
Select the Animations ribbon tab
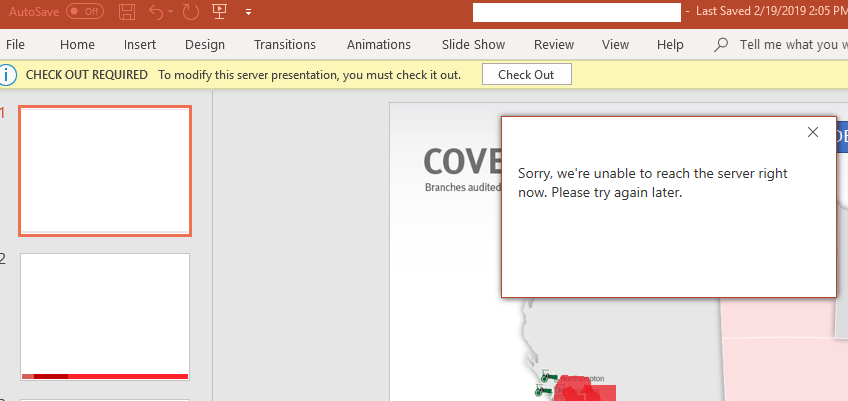tap(379, 44)
